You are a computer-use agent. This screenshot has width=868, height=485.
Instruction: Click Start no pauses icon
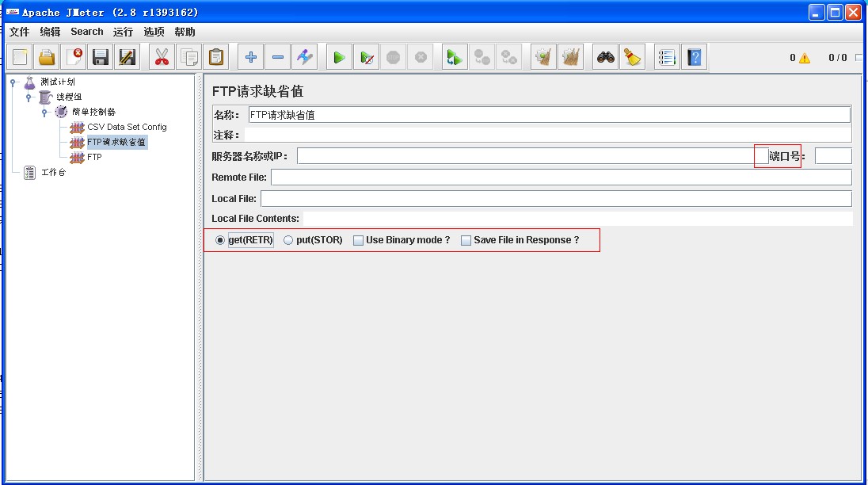click(x=367, y=57)
